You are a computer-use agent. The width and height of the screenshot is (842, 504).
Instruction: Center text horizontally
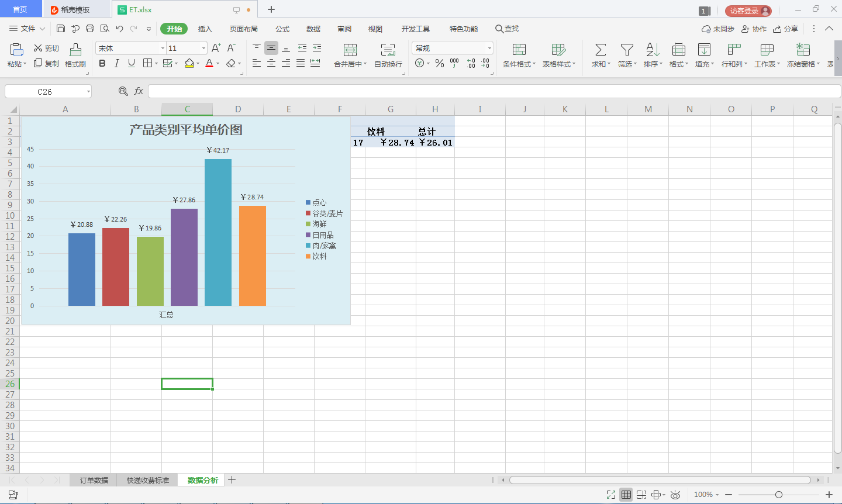point(271,63)
